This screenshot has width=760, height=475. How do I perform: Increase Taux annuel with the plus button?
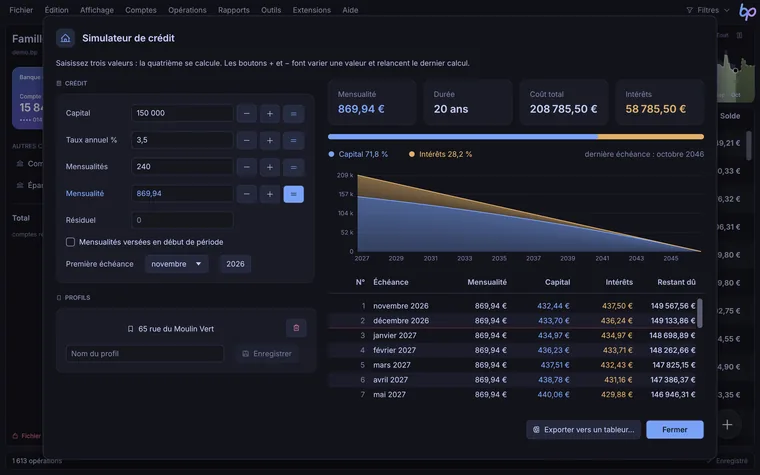click(x=270, y=141)
